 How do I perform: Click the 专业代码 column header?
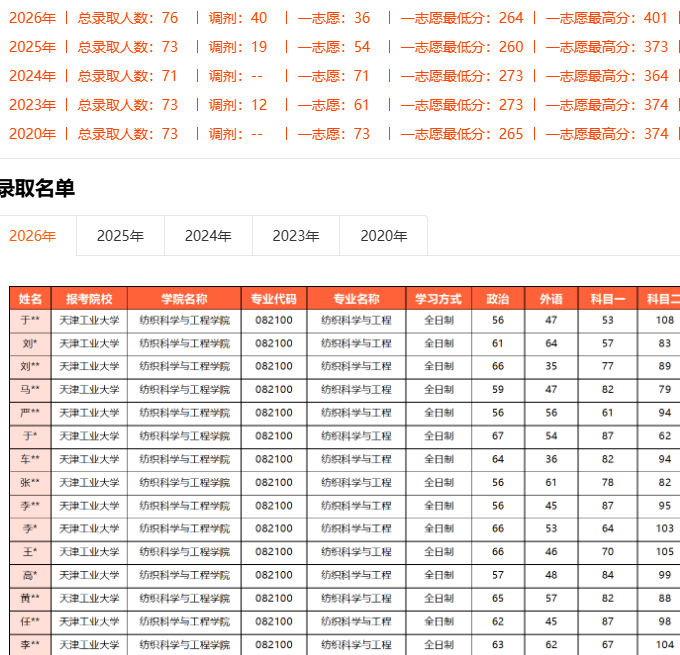(274, 299)
